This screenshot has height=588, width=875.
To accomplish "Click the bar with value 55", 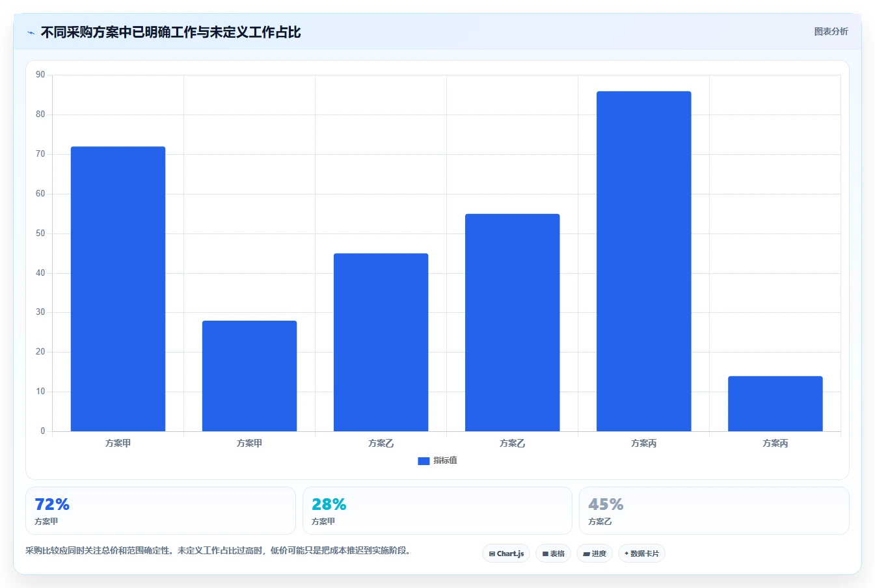I will point(512,323).
